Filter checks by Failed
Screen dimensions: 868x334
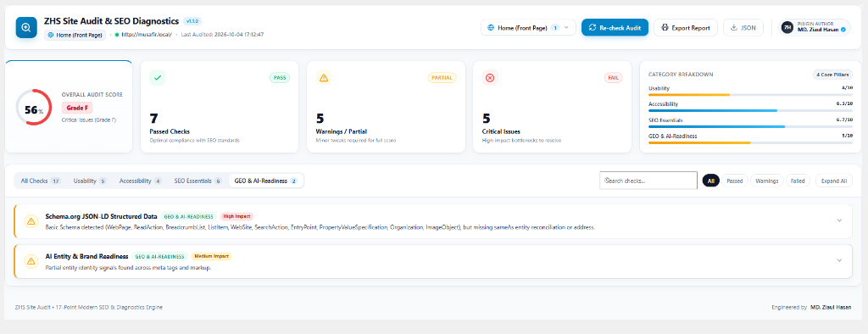pos(798,181)
